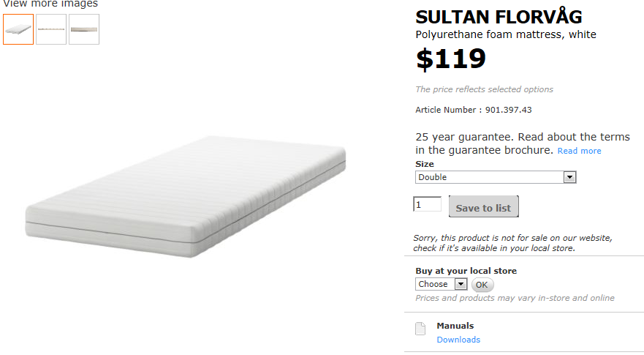Image resolution: width=644 pixels, height=355 pixels.
Task: Open the guarantee Read more link
Action: (x=579, y=151)
